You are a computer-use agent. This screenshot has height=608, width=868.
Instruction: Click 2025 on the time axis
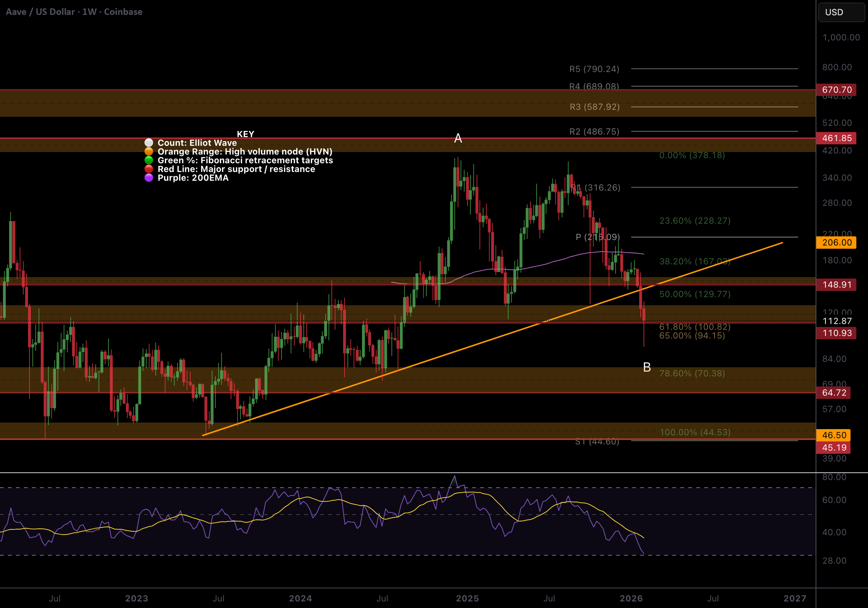[467, 598]
